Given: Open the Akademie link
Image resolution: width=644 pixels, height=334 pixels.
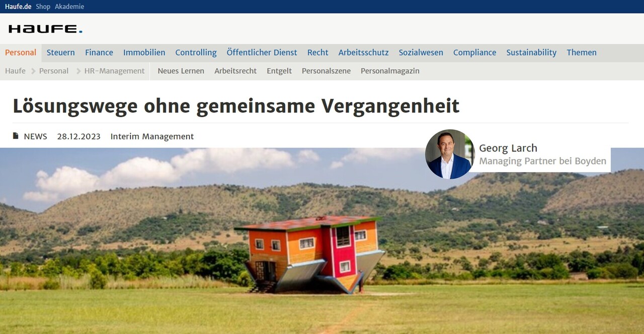Looking at the screenshot, I should [x=69, y=7].
